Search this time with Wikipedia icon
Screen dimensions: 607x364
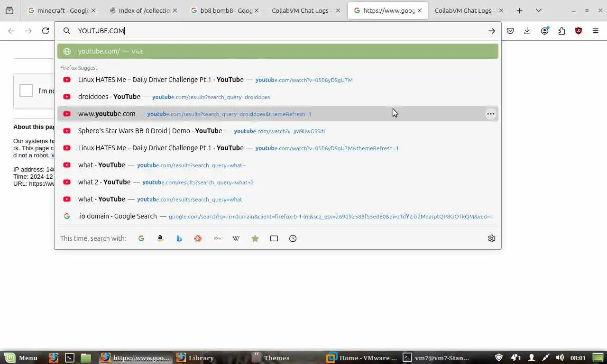pyautogui.click(x=236, y=238)
